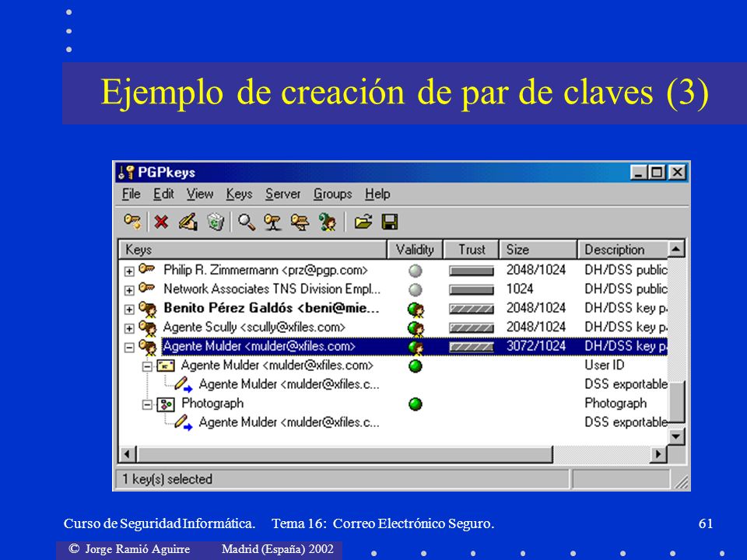Screen dimensions: 747x560
Task: Click keypair icon beside Benito Pérez Galdós
Action: (x=148, y=309)
